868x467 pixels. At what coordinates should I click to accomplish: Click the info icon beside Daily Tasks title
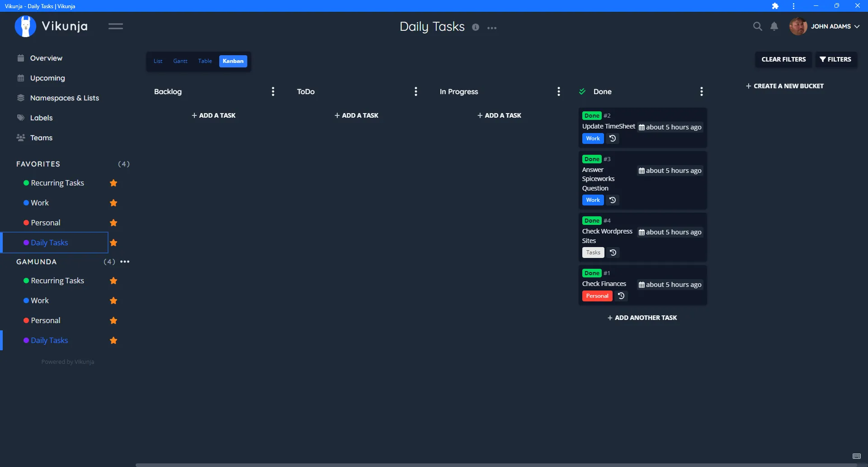click(x=476, y=27)
